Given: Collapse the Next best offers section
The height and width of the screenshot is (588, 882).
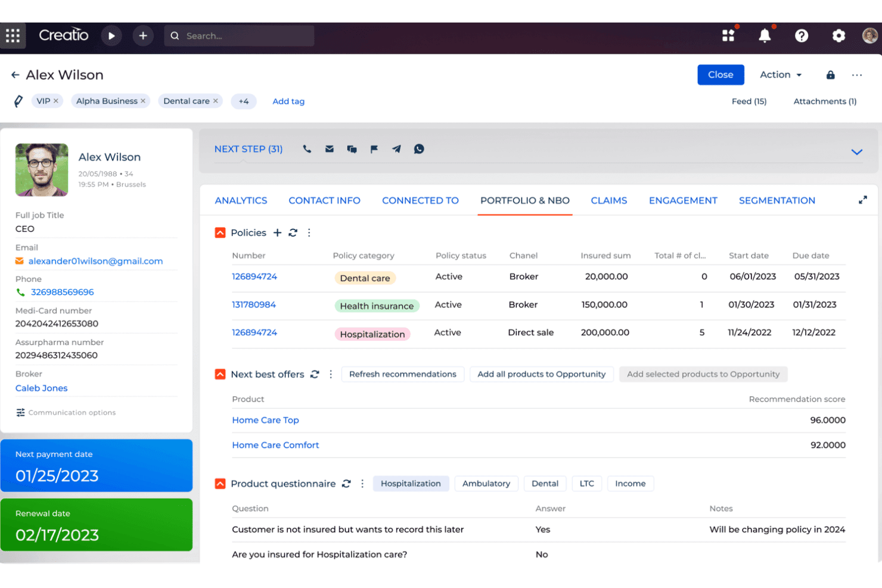Looking at the screenshot, I should coord(220,374).
